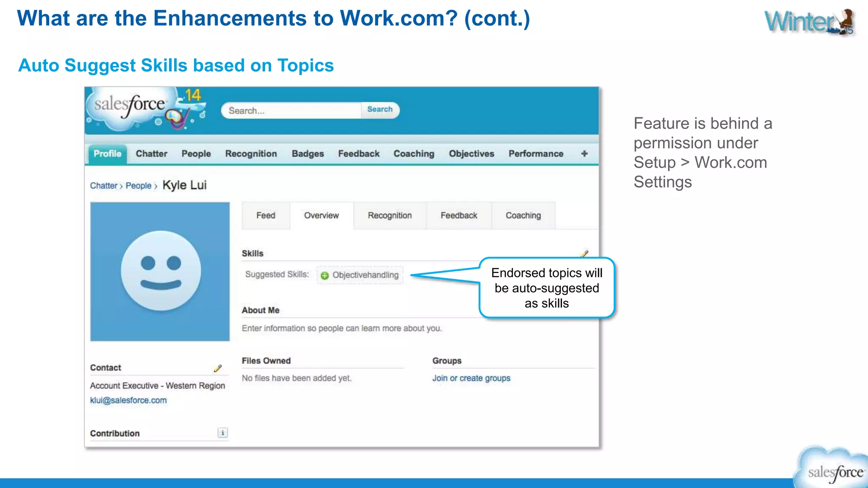This screenshot has height=488, width=868.
Task: Open the Coaching profile subtab
Action: point(523,216)
